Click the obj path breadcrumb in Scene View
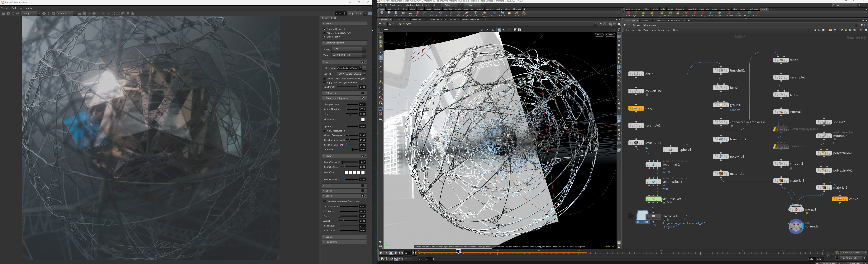This screenshot has height=264, width=868. [392, 24]
